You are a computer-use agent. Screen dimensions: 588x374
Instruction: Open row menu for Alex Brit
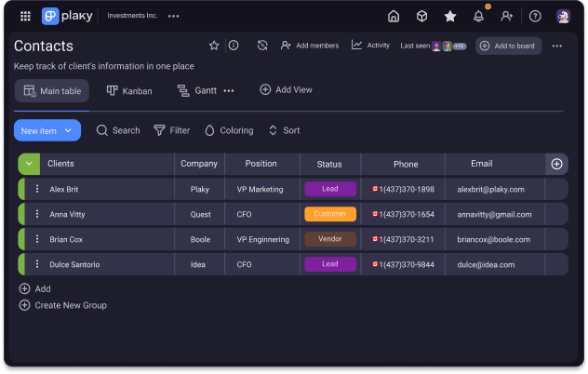pyautogui.click(x=37, y=189)
